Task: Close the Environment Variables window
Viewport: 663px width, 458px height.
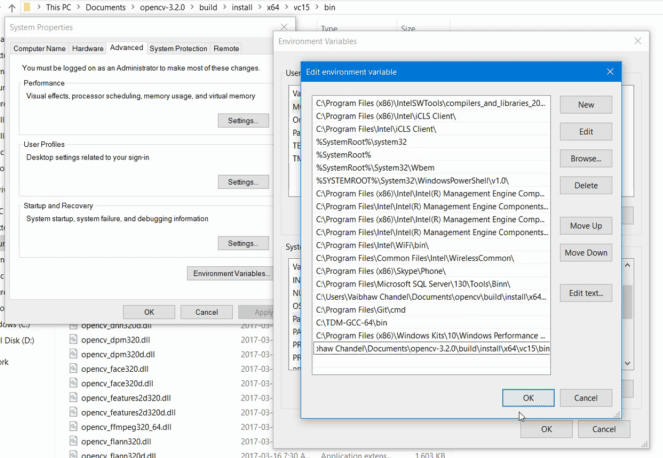Action: point(638,41)
